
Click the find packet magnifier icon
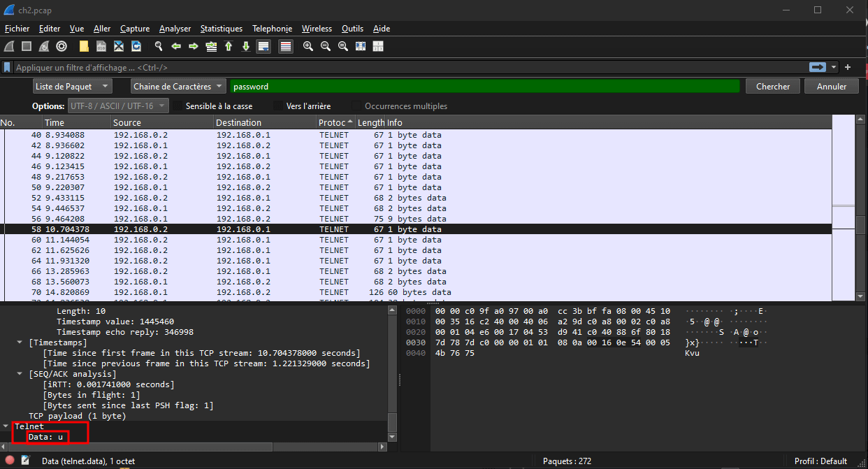point(159,47)
